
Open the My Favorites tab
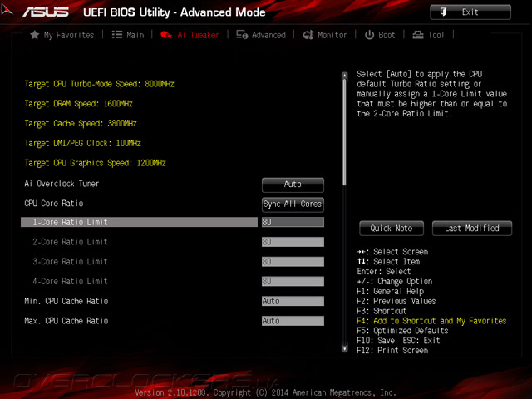pyautogui.click(x=62, y=35)
